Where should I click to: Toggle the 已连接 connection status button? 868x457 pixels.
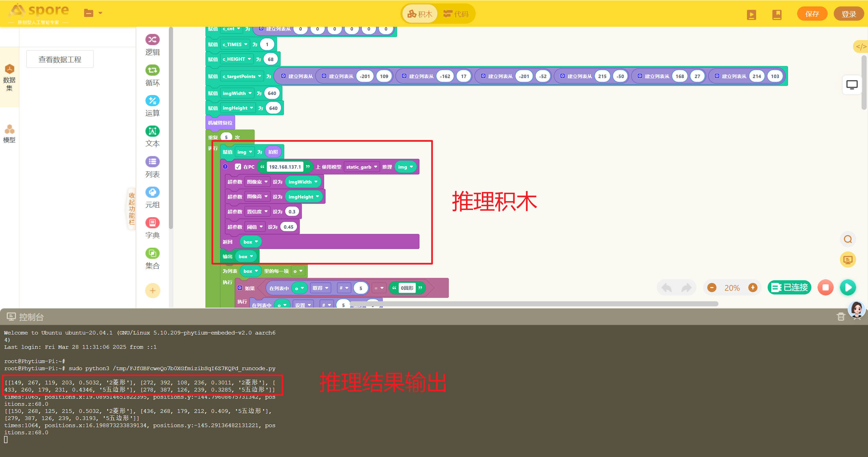(789, 288)
